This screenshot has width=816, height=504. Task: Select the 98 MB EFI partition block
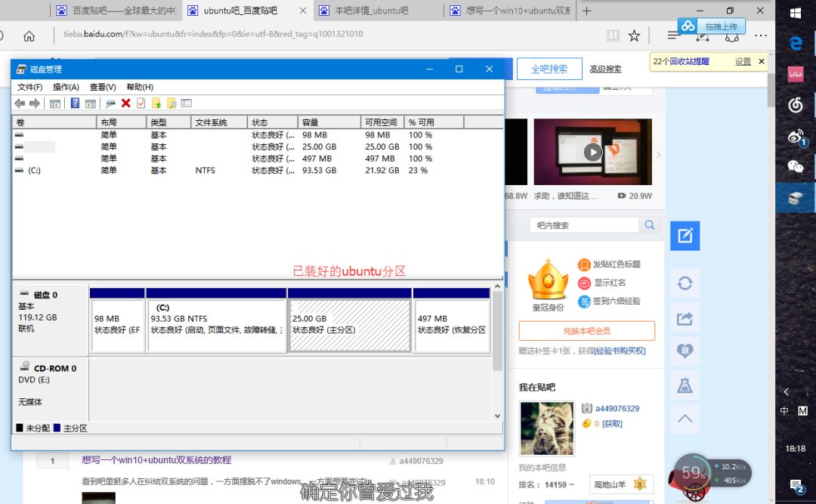tap(117, 320)
